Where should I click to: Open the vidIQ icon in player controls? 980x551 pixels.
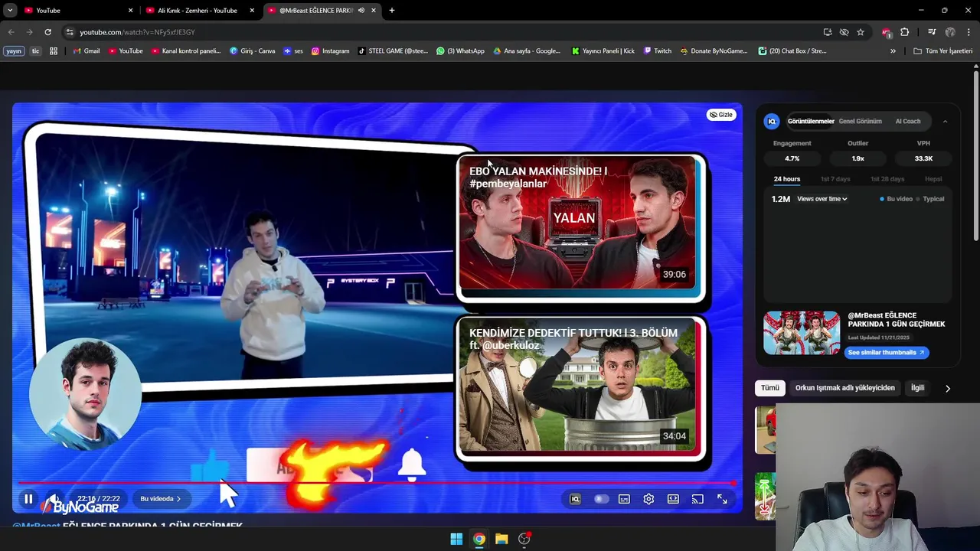(576, 499)
